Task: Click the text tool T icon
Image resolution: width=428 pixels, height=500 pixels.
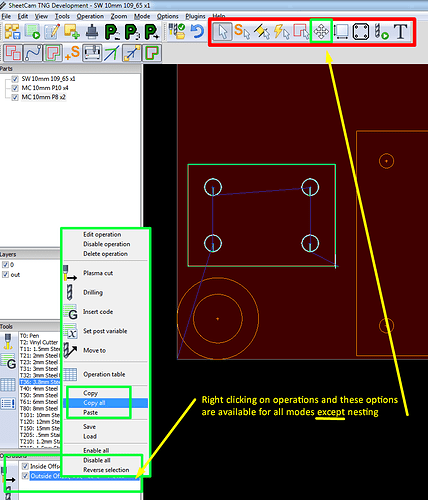Action: coord(401,32)
